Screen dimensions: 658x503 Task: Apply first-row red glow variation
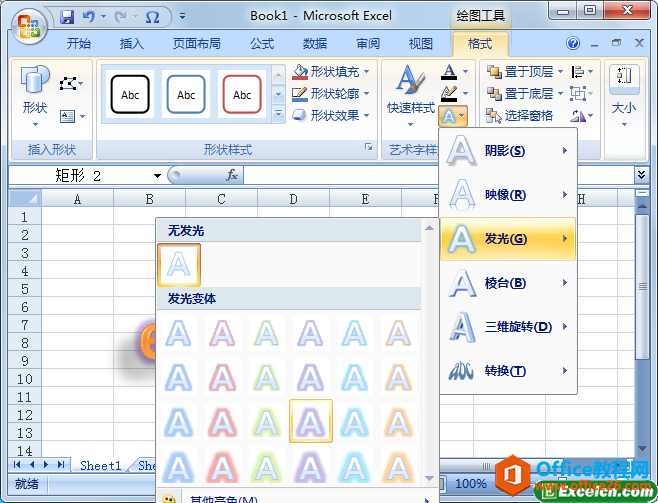coord(223,334)
